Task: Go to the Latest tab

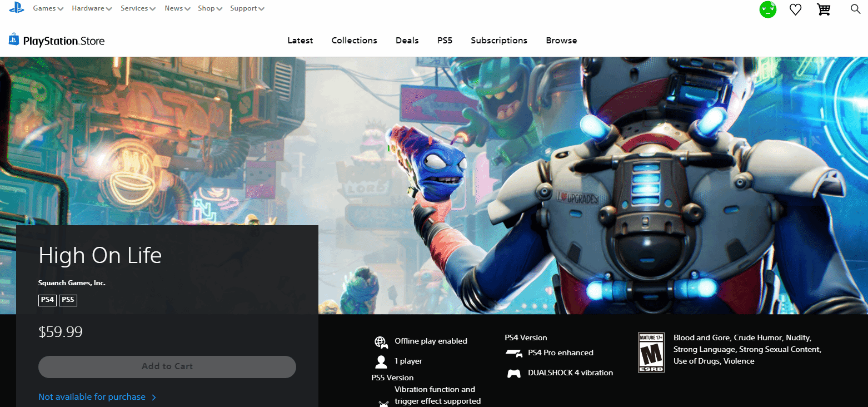Action: click(300, 41)
